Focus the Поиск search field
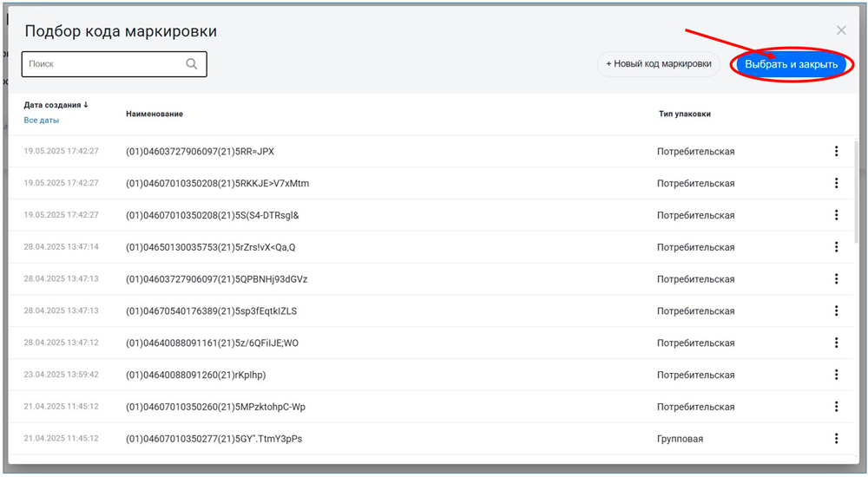 point(104,64)
